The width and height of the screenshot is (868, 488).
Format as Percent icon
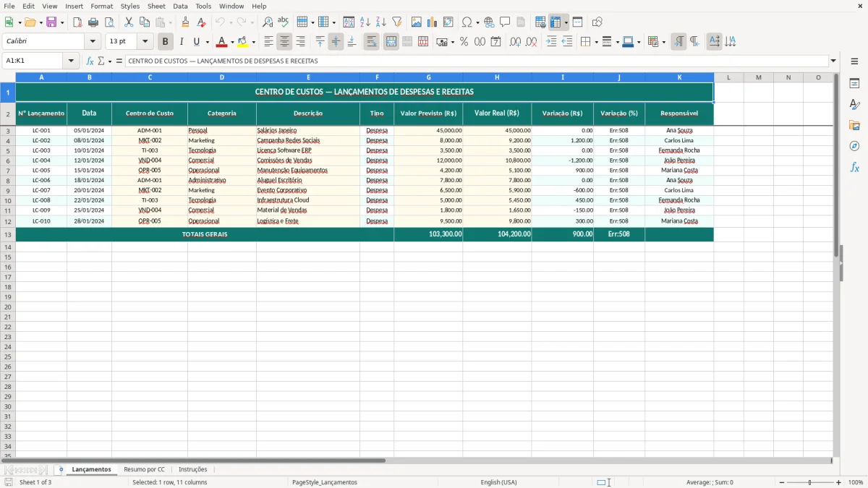(464, 42)
